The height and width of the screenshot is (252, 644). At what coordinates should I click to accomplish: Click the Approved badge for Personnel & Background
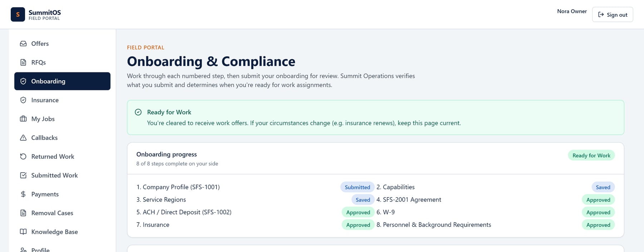click(598, 225)
